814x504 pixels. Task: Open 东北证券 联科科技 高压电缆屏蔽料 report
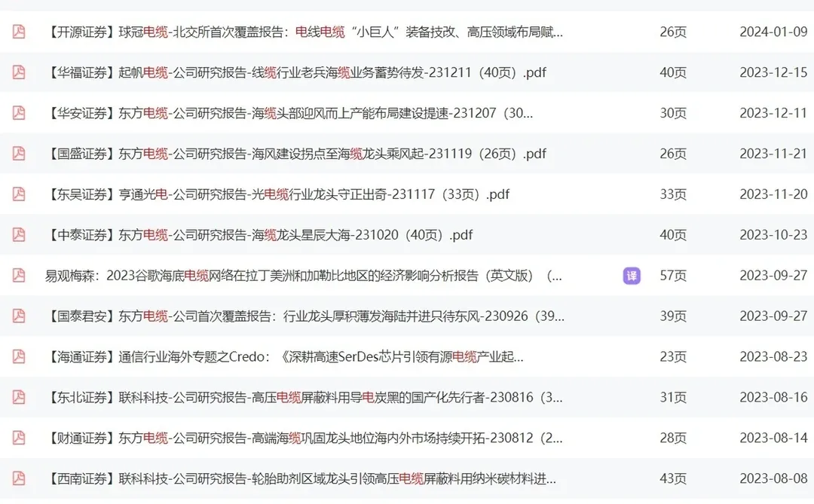pos(304,397)
